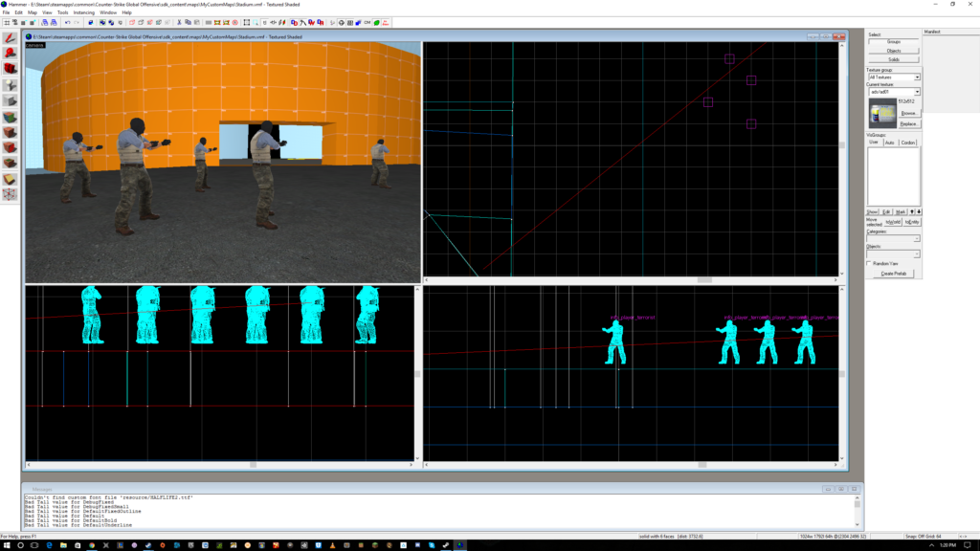980x551 pixels.
Task: Click the toWorld button
Action: pos(893,222)
